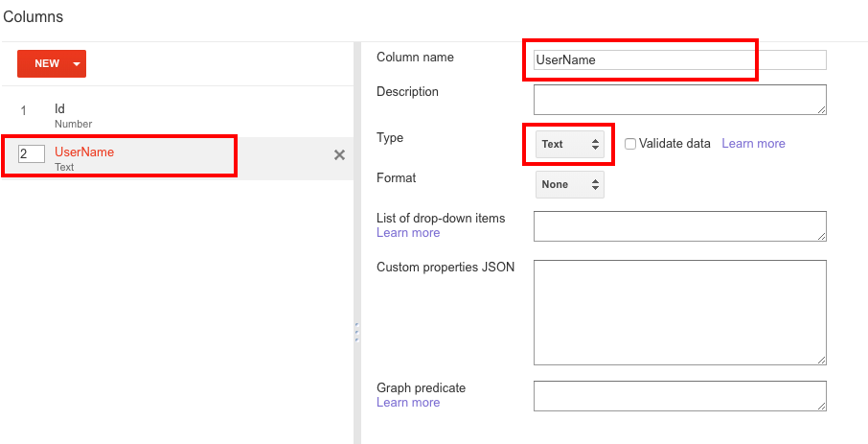
Task: Open the Type dropdown set to Text
Action: pyautogui.click(x=570, y=144)
